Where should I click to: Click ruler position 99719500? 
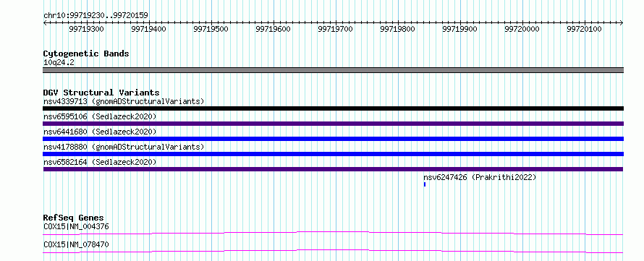pos(211,29)
